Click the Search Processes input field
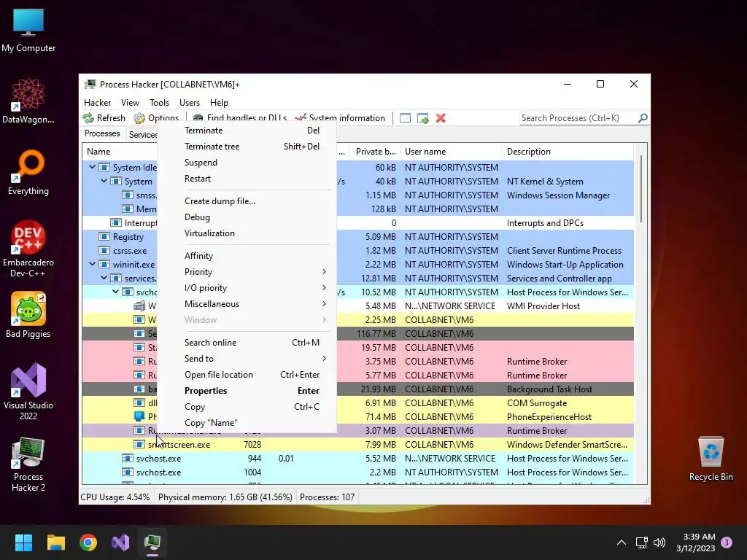Screen dimensions: 747x560 click(x=578, y=117)
